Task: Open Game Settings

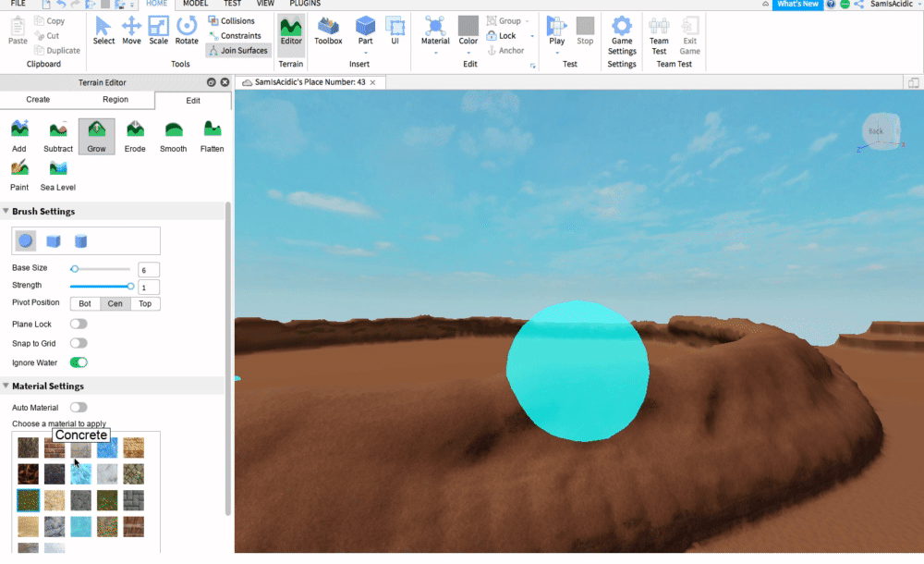Action: [622, 35]
